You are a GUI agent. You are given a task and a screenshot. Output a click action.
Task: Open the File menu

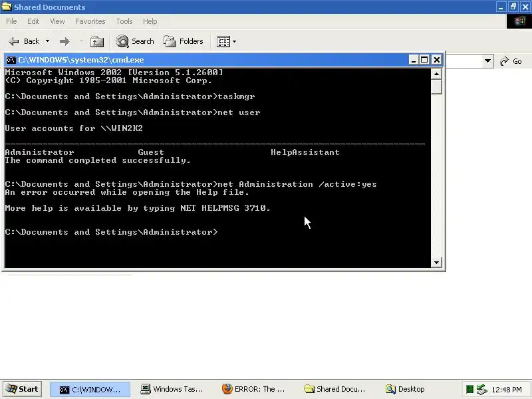[11, 21]
